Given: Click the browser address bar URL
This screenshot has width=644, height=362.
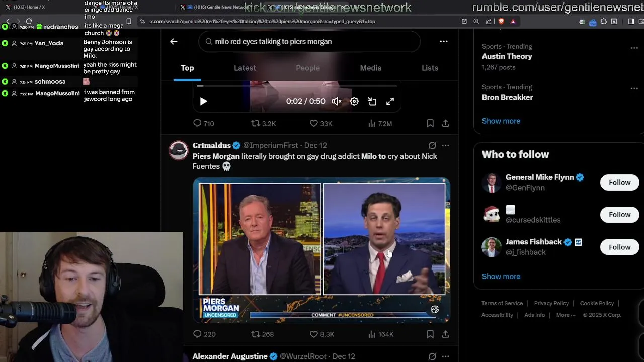Looking at the screenshot, I should pyautogui.click(x=263, y=21).
